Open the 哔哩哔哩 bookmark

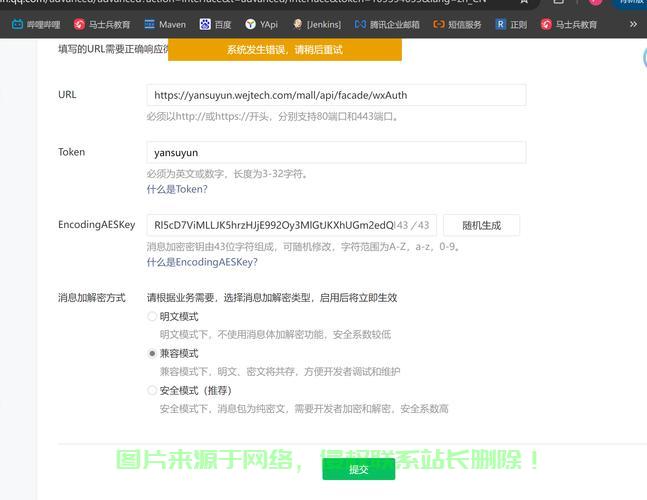(x=36, y=25)
